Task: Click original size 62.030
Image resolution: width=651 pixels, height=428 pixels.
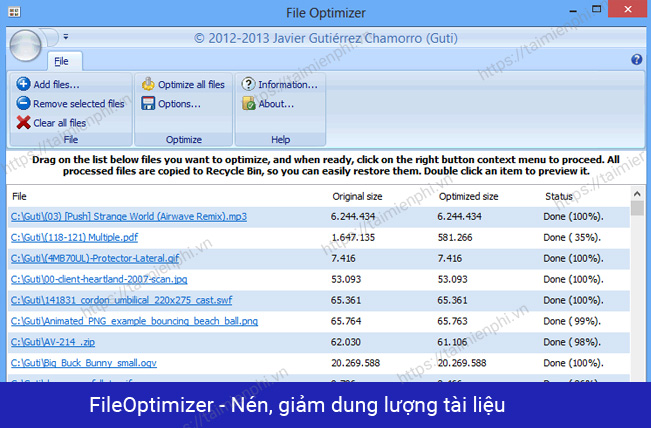Action: pyautogui.click(x=346, y=342)
